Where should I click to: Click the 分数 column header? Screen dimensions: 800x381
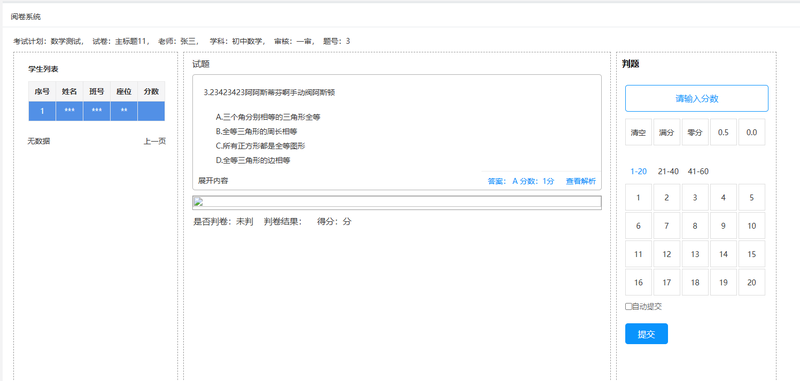pyautogui.click(x=151, y=91)
